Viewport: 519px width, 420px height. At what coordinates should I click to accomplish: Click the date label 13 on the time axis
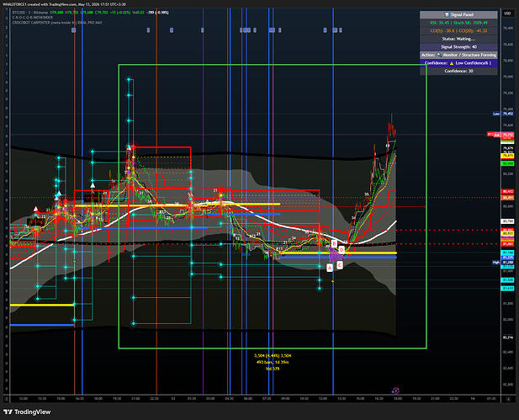[x=173, y=398]
